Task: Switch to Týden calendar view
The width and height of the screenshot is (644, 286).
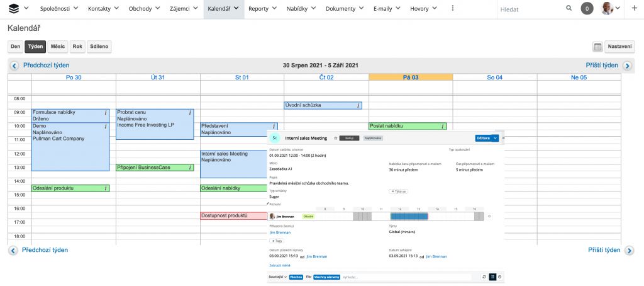Action: click(35, 47)
